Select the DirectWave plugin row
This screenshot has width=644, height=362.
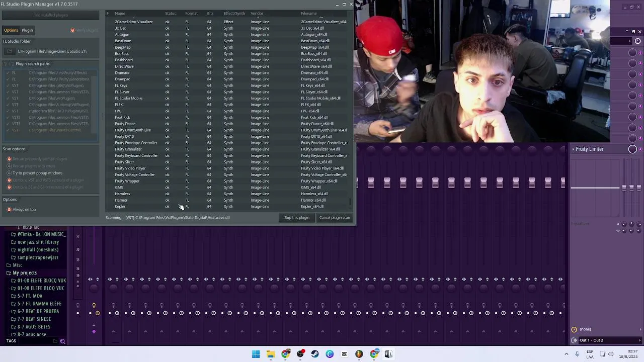[227, 66]
